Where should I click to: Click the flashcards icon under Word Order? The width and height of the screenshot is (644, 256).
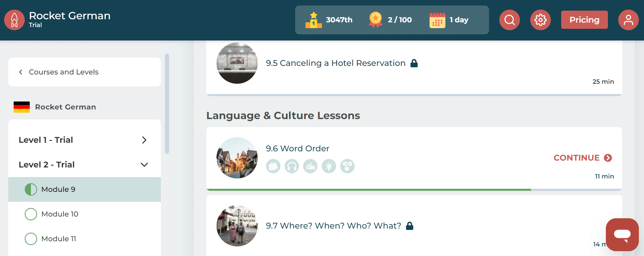pos(273,166)
